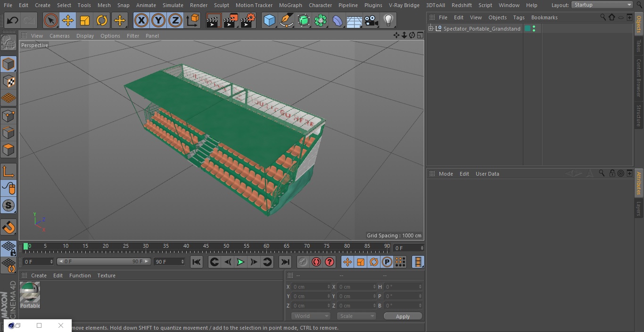Toggle Z axis lock
Screen dimensions: 644x332
coord(175,20)
